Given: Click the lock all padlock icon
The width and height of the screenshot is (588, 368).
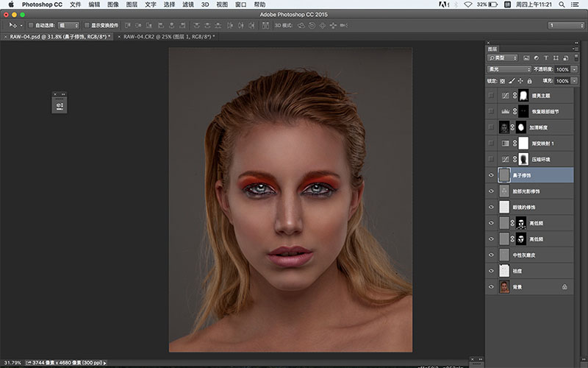Looking at the screenshot, I should 528,80.
